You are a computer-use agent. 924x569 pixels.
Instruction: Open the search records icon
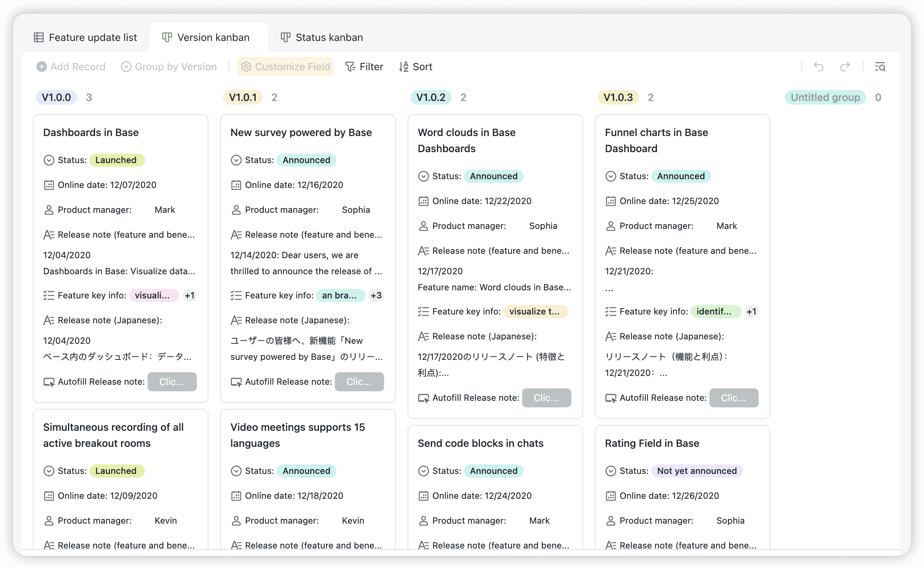point(880,67)
